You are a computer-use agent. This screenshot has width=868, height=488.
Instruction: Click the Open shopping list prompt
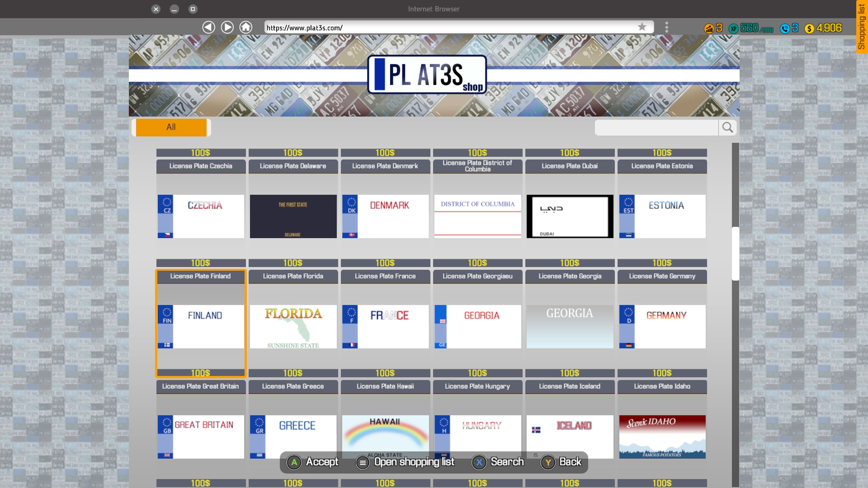[405, 462]
